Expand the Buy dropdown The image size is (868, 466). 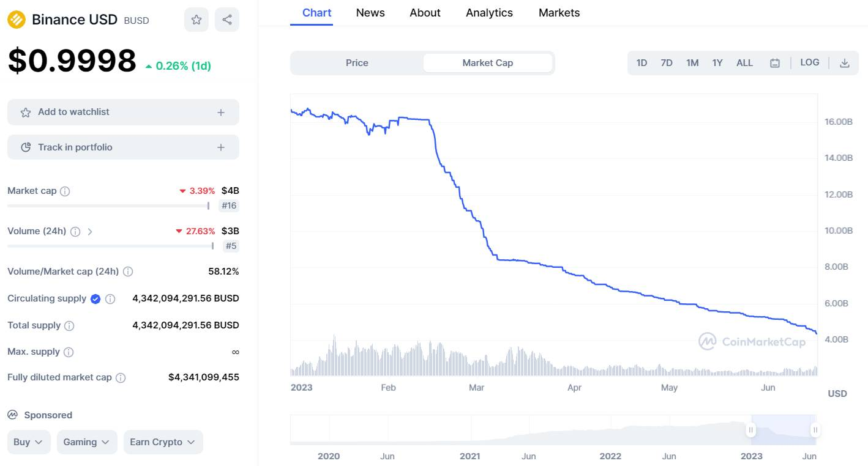pos(29,442)
